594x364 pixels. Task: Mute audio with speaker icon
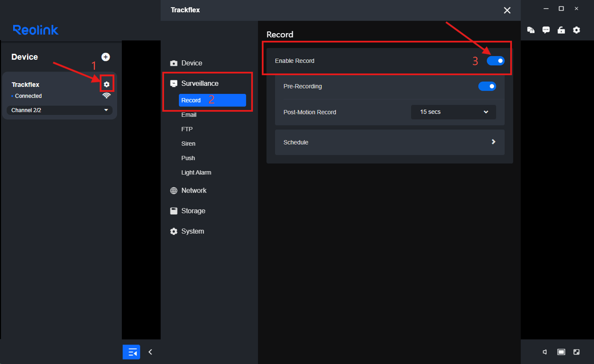click(x=545, y=352)
